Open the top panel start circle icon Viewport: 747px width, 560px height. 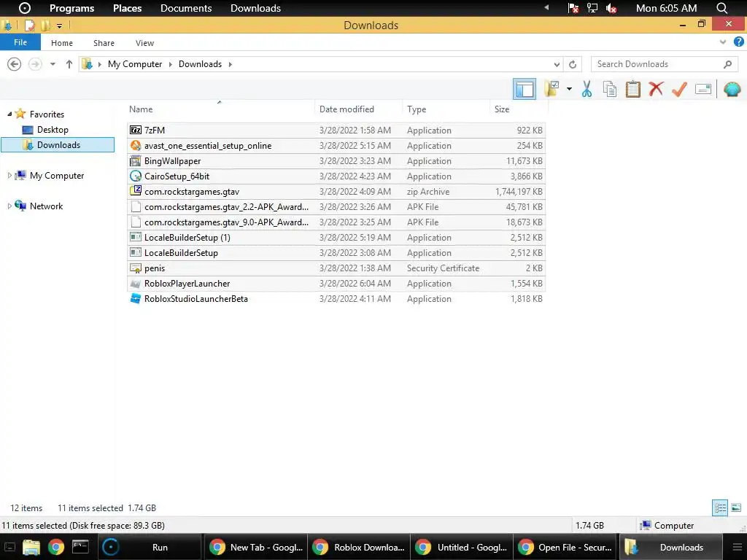pos(24,8)
